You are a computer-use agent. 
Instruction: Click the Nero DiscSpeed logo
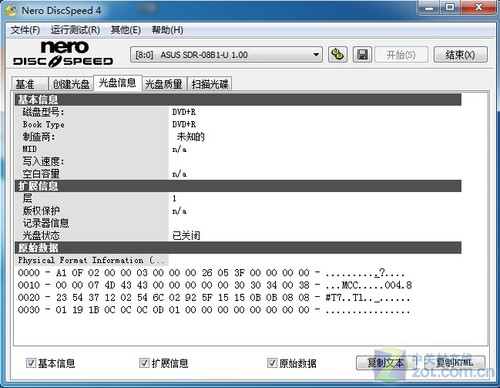pos(63,54)
